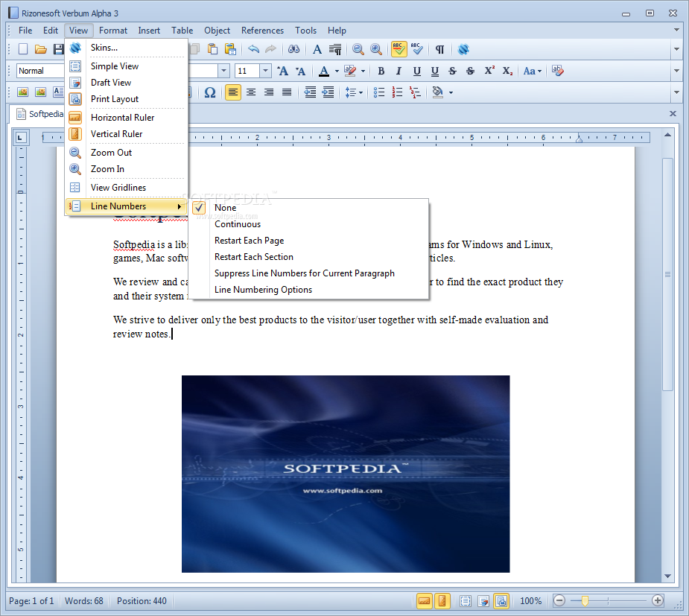Click the numbered list icon
Image resolution: width=689 pixels, height=616 pixels.
tap(397, 92)
